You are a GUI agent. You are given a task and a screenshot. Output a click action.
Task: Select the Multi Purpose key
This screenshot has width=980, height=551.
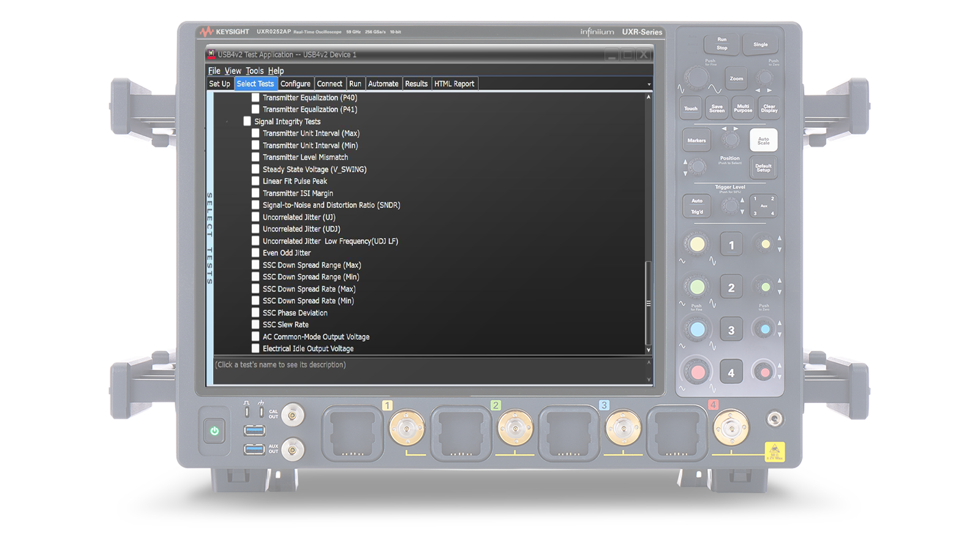pyautogui.click(x=743, y=108)
